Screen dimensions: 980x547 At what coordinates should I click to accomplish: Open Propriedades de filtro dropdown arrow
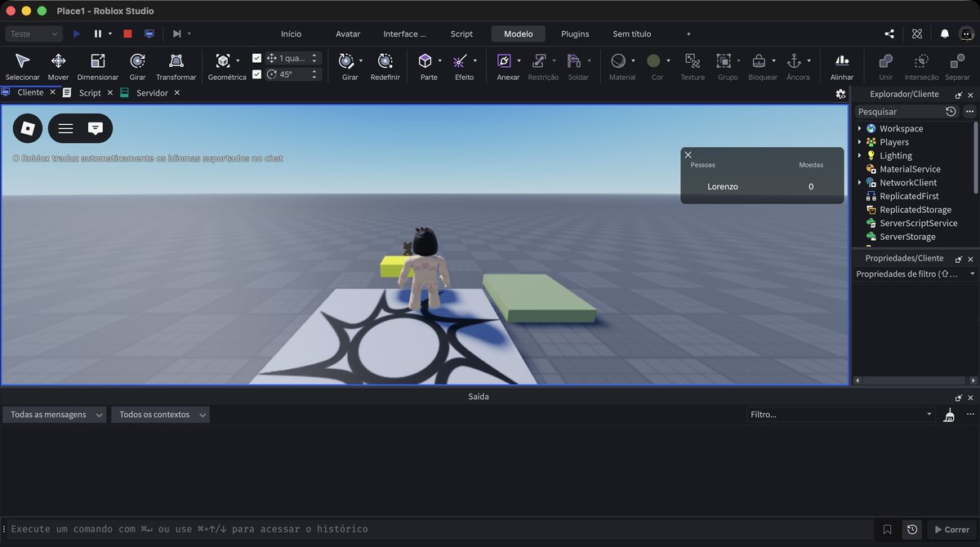pos(972,274)
